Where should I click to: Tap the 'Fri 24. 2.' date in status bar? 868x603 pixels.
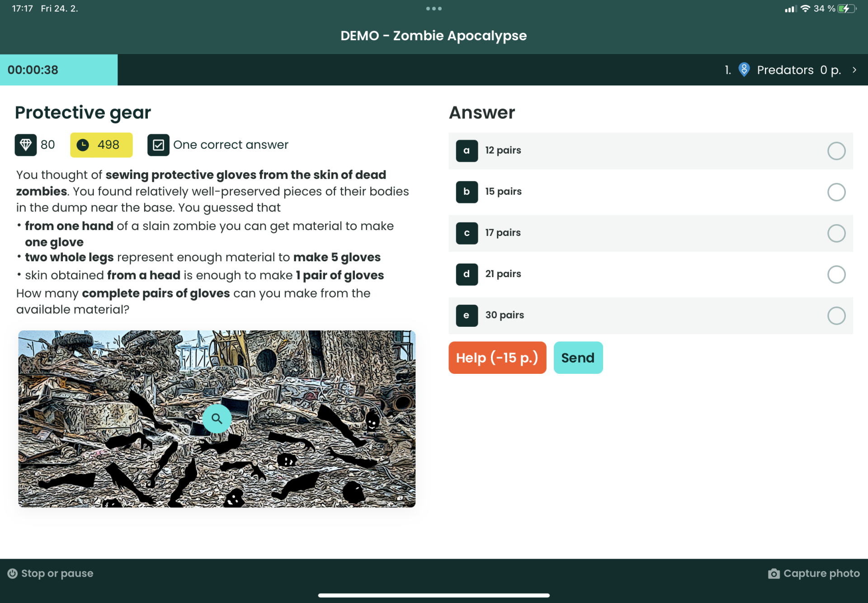(x=59, y=9)
